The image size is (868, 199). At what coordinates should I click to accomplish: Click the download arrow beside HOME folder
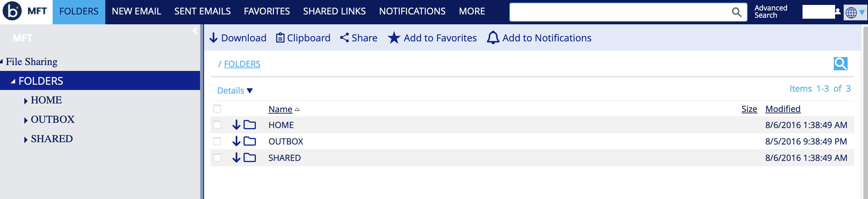(x=236, y=125)
